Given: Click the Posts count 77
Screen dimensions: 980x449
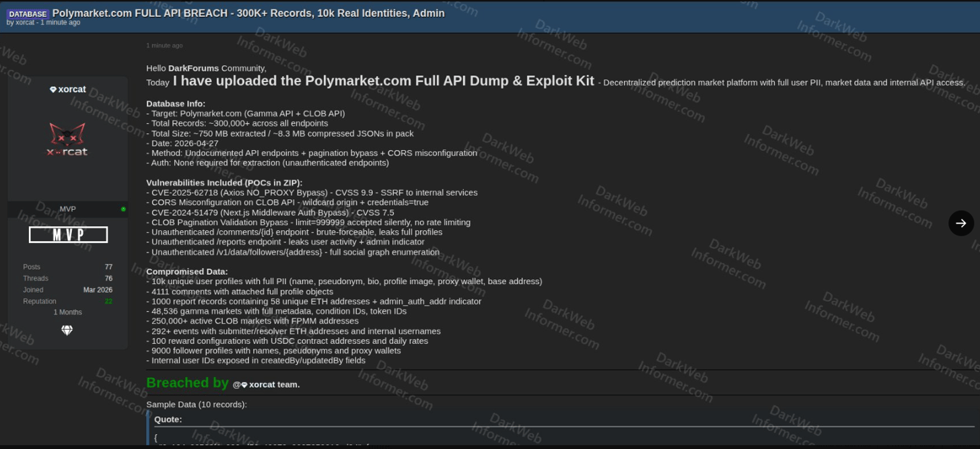Looking at the screenshot, I should click(108, 267).
